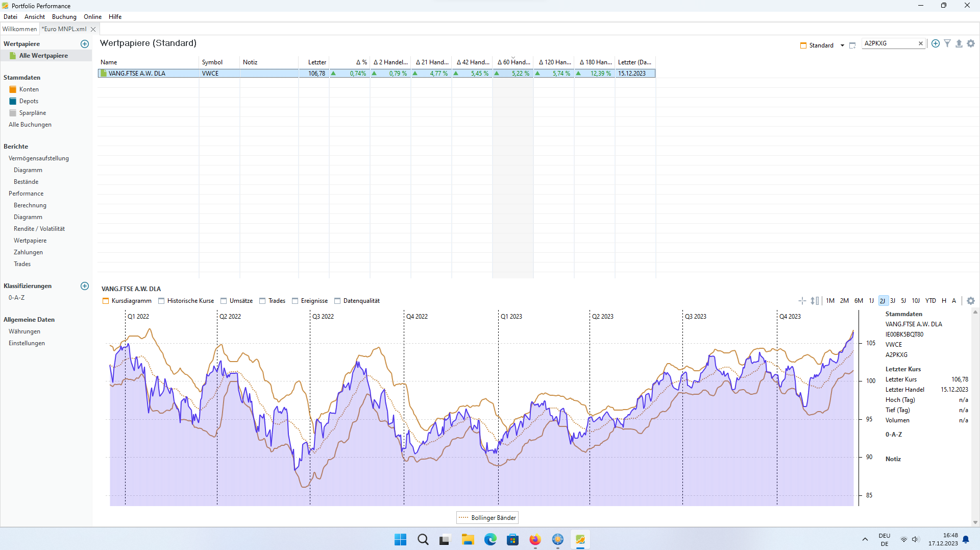
Task: Click the export data upload icon
Action: point(959,43)
